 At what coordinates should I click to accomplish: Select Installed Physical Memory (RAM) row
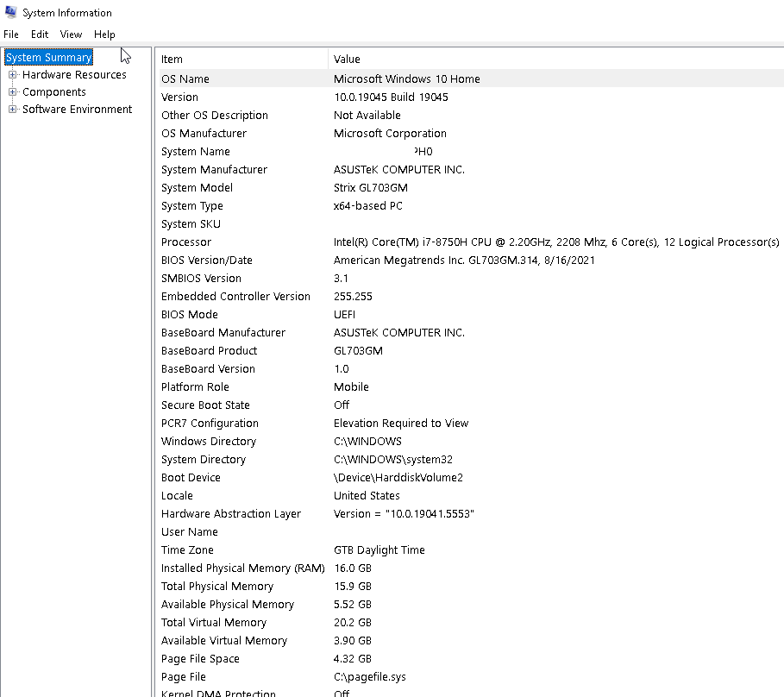click(472, 568)
